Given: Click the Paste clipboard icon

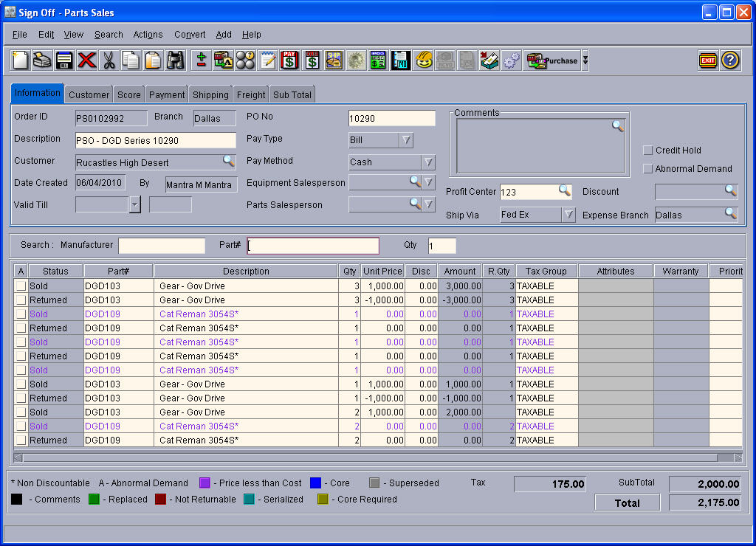Looking at the screenshot, I should [x=153, y=61].
